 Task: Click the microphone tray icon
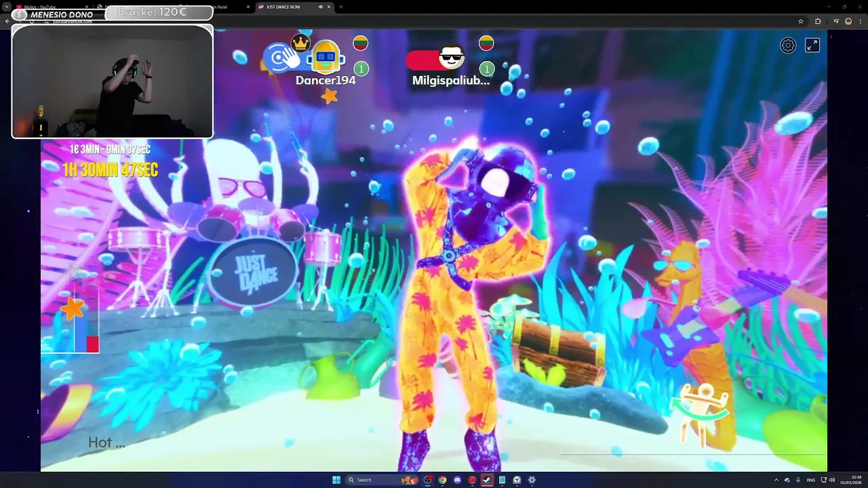point(798,480)
